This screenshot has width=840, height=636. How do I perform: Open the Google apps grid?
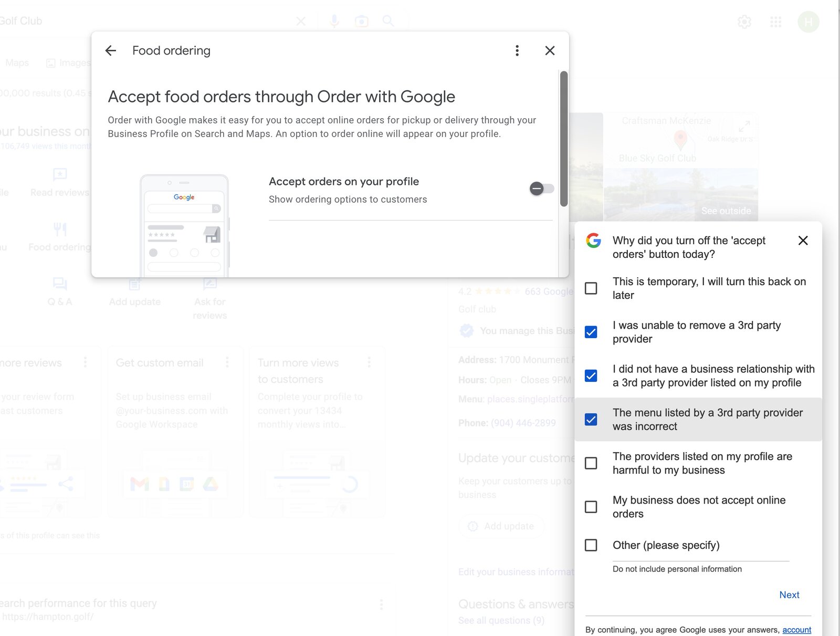775,22
